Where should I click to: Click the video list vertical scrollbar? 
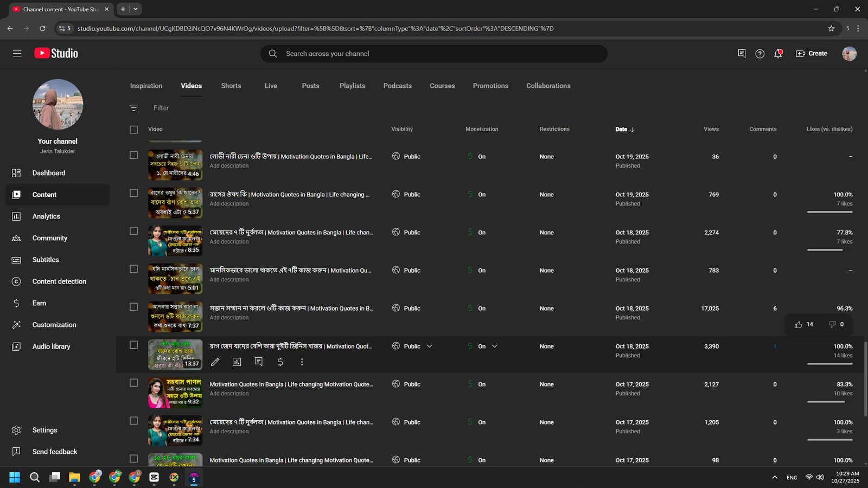(x=865, y=380)
